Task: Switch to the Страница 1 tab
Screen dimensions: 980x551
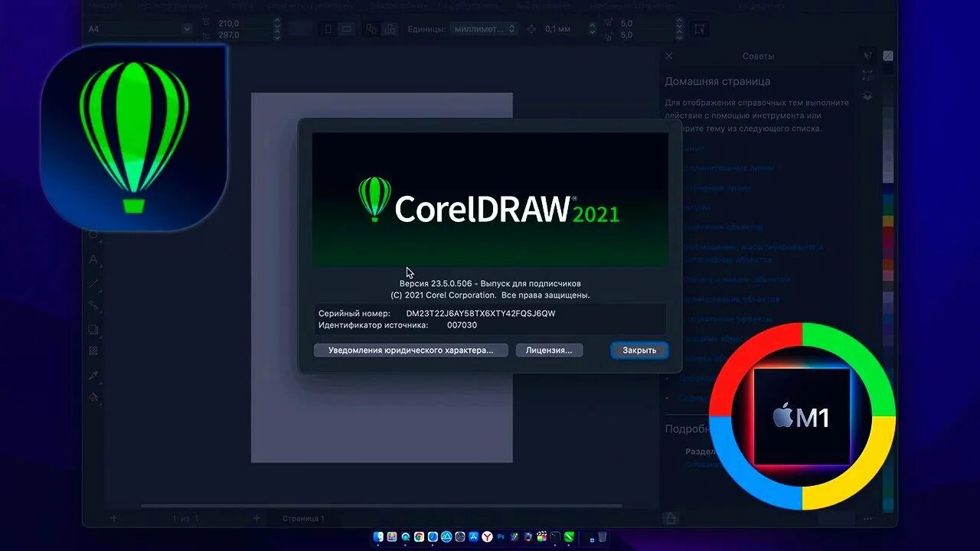Action: (x=305, y=518)
